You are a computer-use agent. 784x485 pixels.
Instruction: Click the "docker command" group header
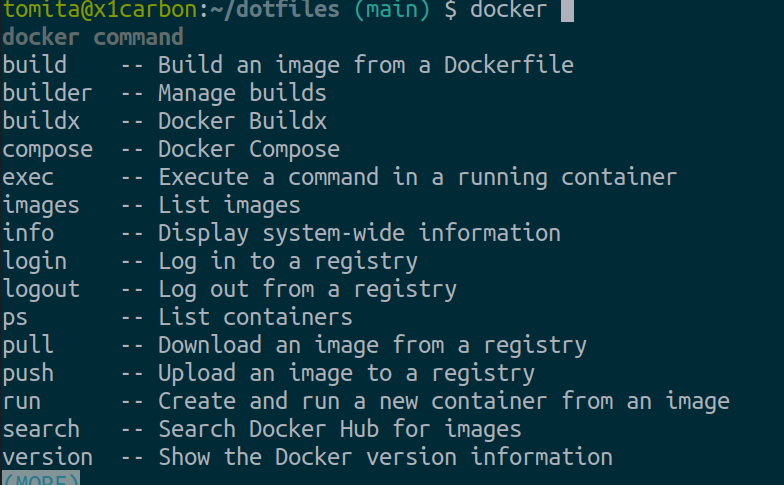[92, 38]
